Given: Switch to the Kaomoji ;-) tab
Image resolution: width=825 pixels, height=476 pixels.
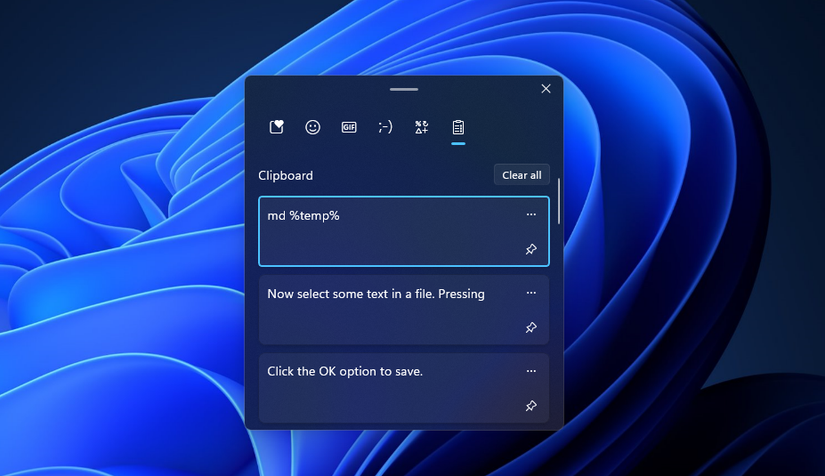Looking at the screenshot, I should (x=385, y=127).
